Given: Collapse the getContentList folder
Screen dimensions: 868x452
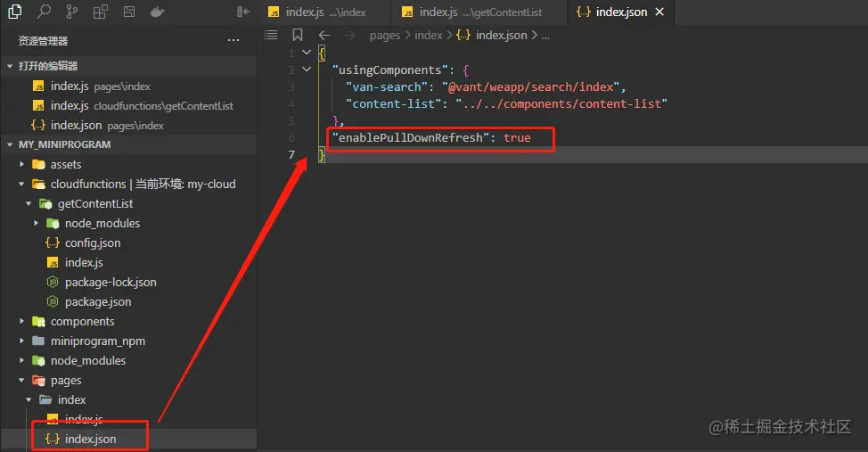Looking at the screenshot, I should (29, 204).
